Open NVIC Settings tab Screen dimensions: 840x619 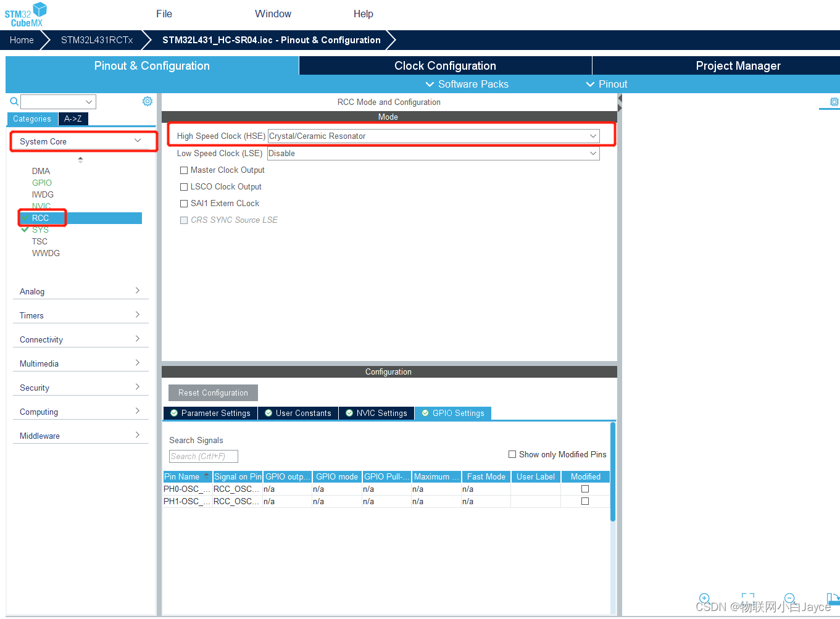pos(376,413)
